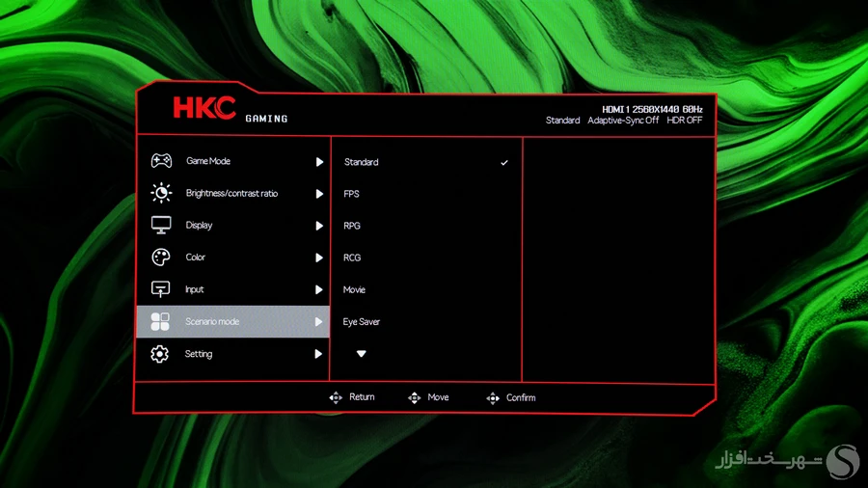Expand the Color submenu arrow
Screen dimensions: 868x488
pos(319,258)
